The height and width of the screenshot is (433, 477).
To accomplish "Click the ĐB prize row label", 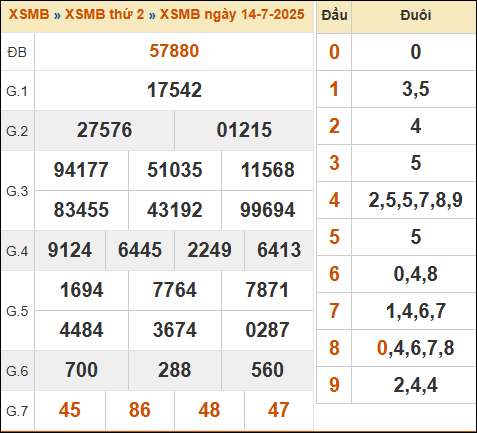I will point(17,52).
